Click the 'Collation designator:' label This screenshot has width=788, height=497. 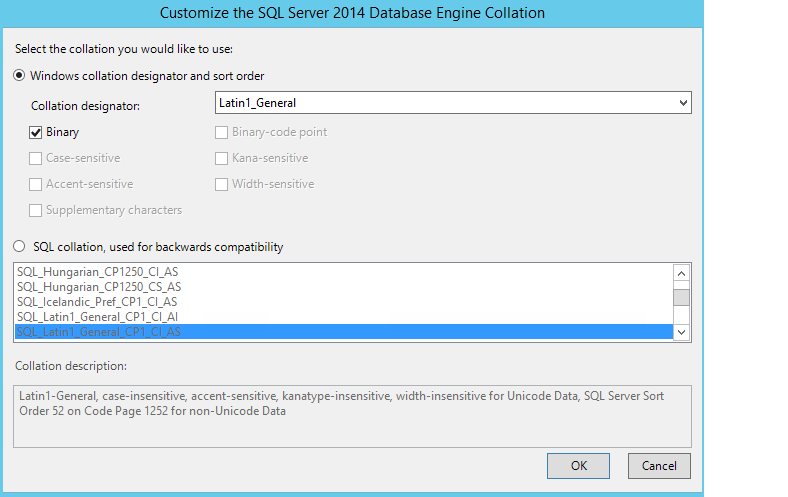point(85,106)
